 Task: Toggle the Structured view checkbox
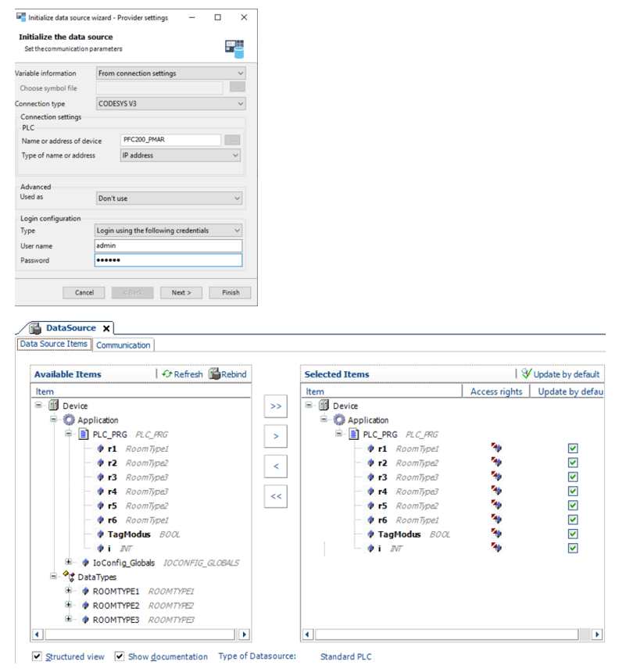38,656
